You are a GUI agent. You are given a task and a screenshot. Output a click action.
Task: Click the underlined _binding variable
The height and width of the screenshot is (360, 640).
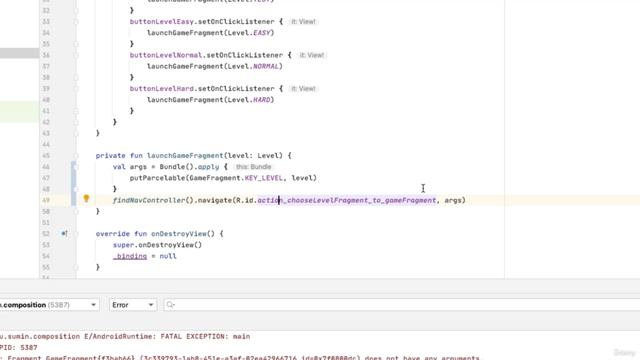pyautogui.click(x=130, y=256)
